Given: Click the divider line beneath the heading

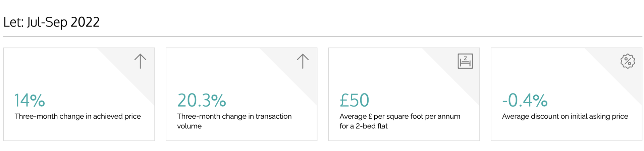Looking at the screenshot, I should click(323, 36).
